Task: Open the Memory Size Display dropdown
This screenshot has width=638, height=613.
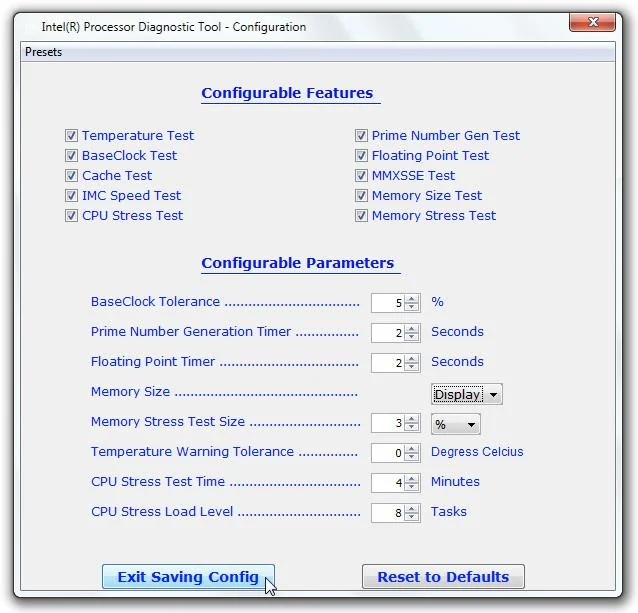Action: pyautogui.click(x=467, y=394)
